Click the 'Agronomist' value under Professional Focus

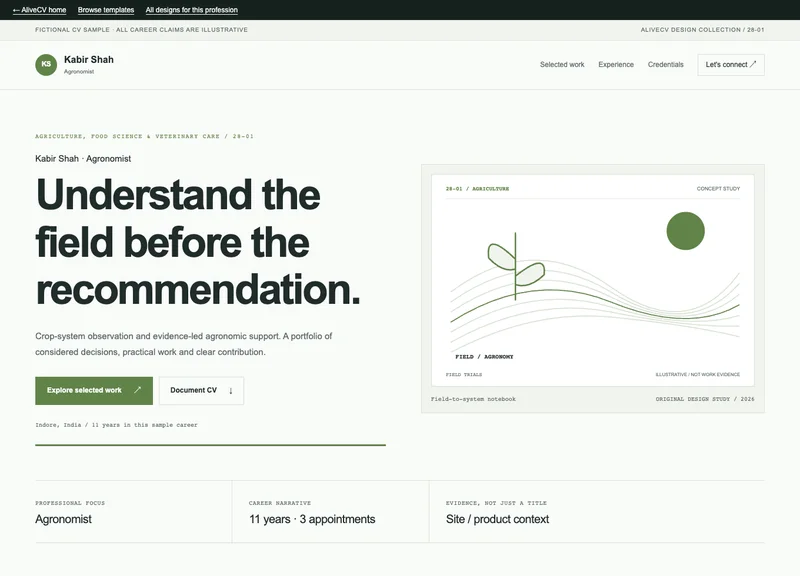(63, 519)
